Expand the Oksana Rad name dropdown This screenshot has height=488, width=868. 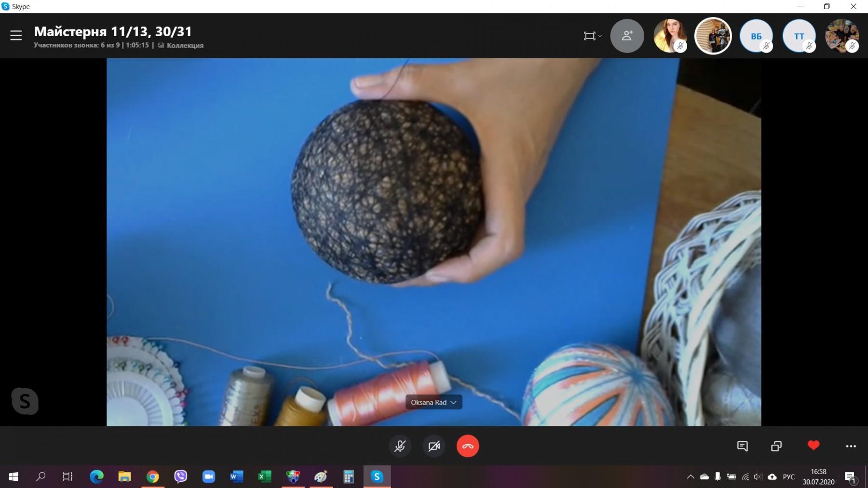coord(434,402)
